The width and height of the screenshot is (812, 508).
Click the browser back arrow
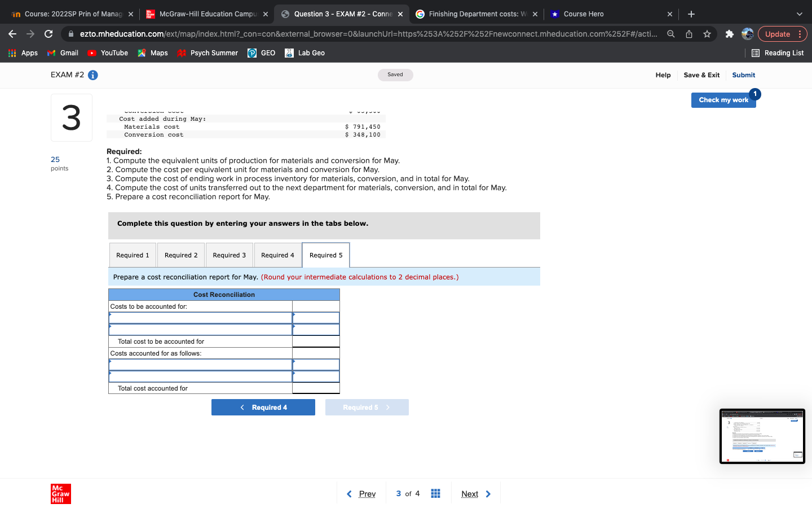[x=12, y=34]
